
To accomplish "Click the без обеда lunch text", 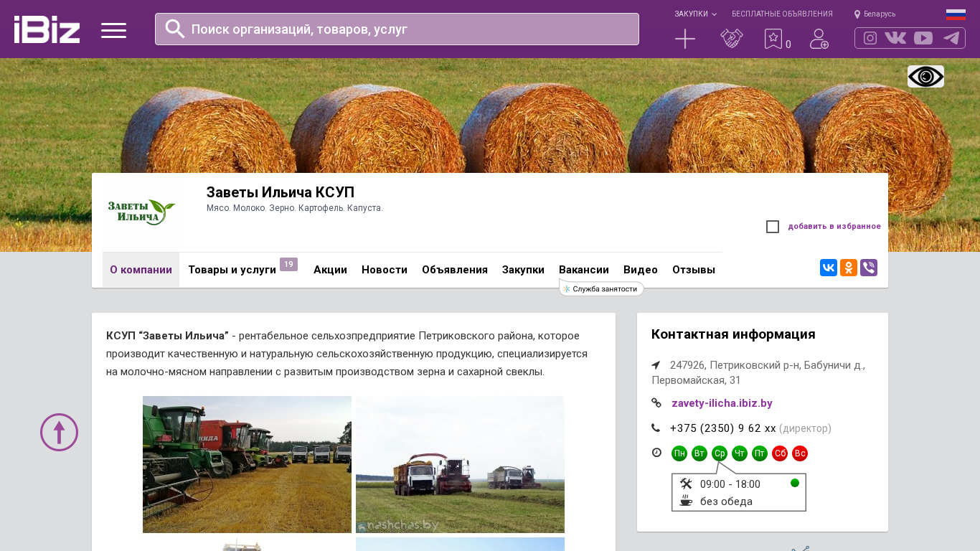I will point(726,501).
